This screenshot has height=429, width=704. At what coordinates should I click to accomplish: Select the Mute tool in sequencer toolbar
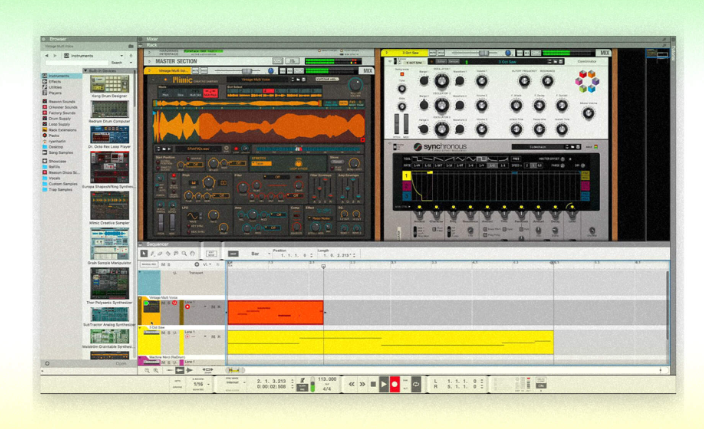(x=176, y=254)
